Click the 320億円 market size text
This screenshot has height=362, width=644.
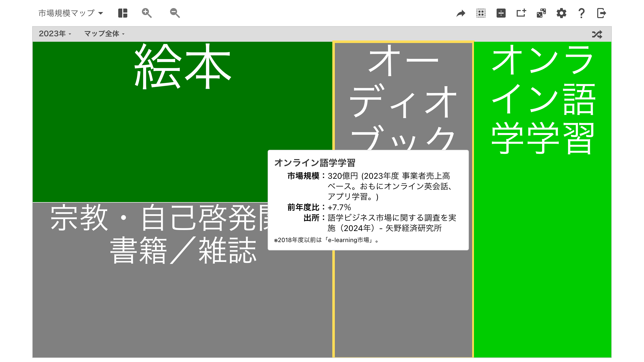343,176
